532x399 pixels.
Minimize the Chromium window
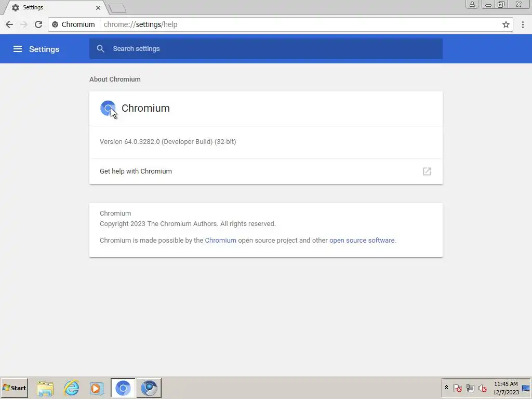click(x=488, y=4)
